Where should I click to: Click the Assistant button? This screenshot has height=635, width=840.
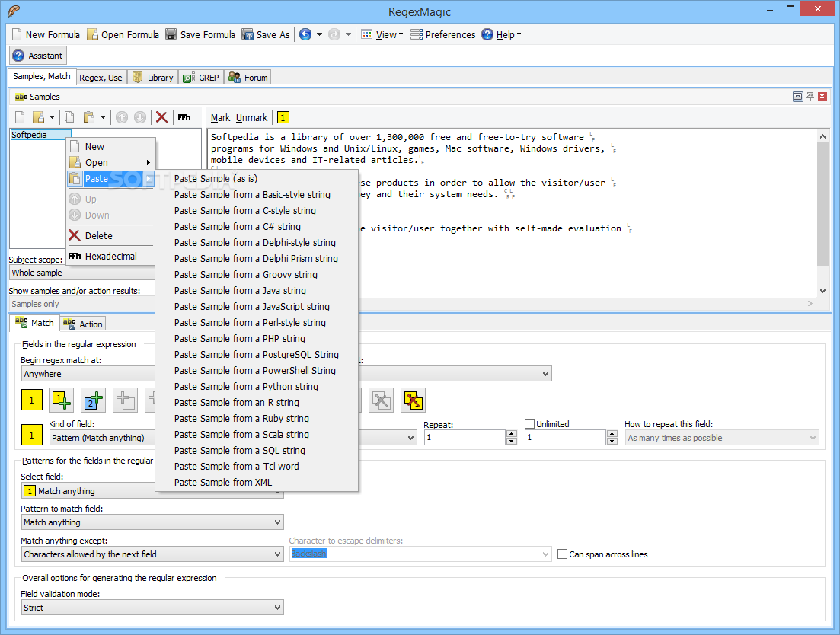(37, 55)
